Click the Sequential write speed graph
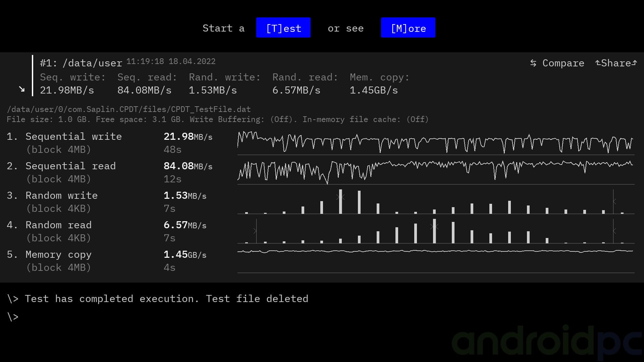 coord(436,142)
